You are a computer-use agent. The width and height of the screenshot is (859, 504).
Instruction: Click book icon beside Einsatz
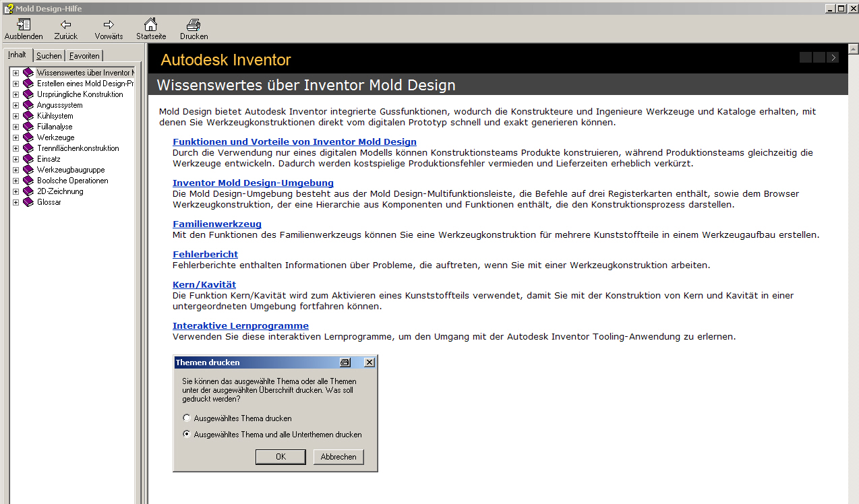28,159
